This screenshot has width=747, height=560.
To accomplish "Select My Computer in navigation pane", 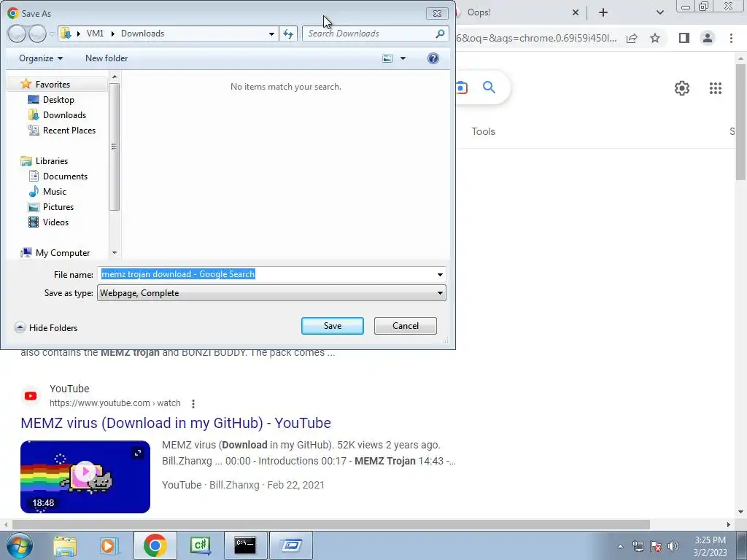I will tap(63, 253).
